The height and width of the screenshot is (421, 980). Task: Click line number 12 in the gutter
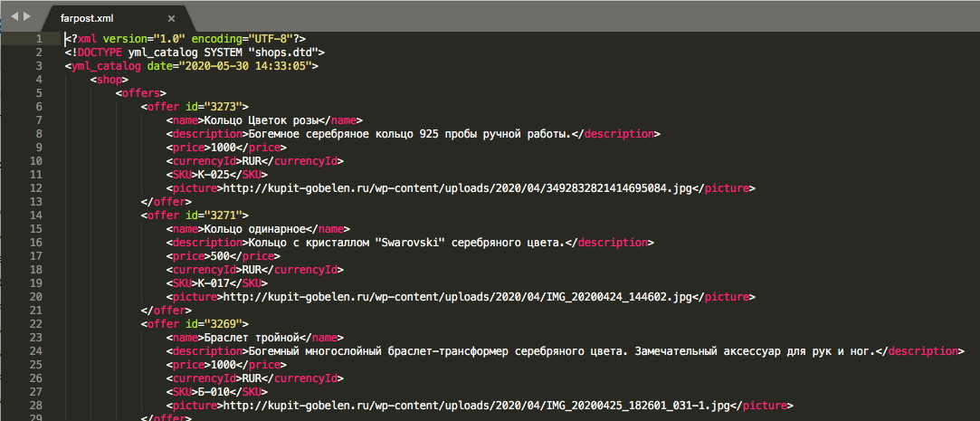point(35,189)
